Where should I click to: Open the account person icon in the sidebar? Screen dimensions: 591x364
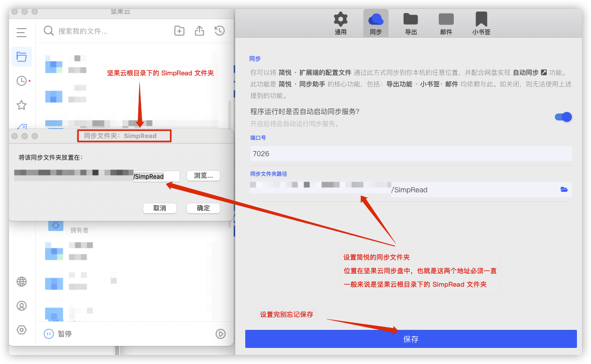coord(22,306)
